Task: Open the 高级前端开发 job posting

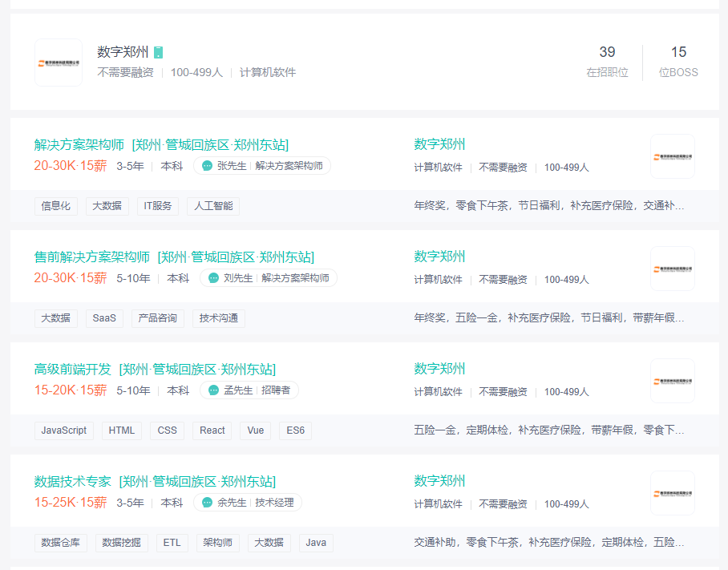Action: 73,370
